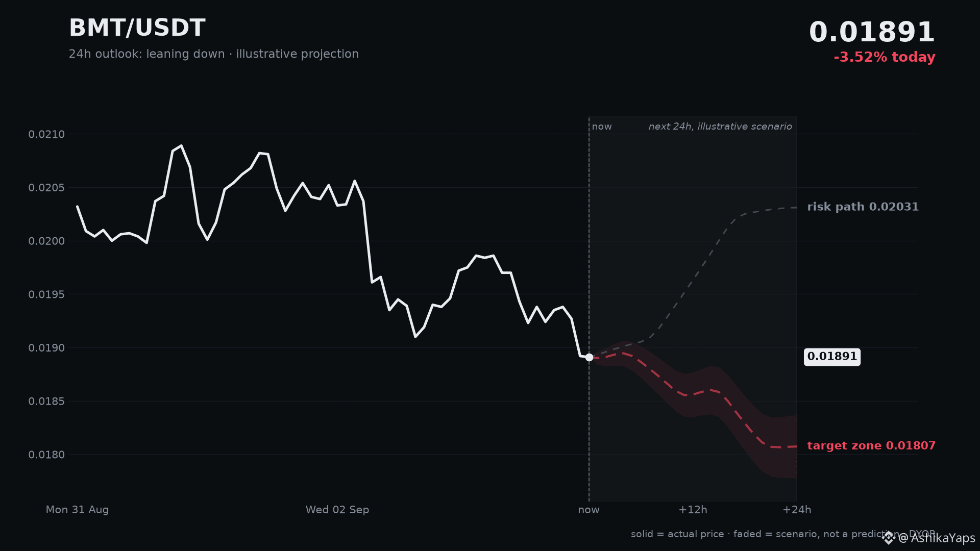Click the -3.52% today change text
The width and height of the screenshot is (980, 551).
(884, 57)
